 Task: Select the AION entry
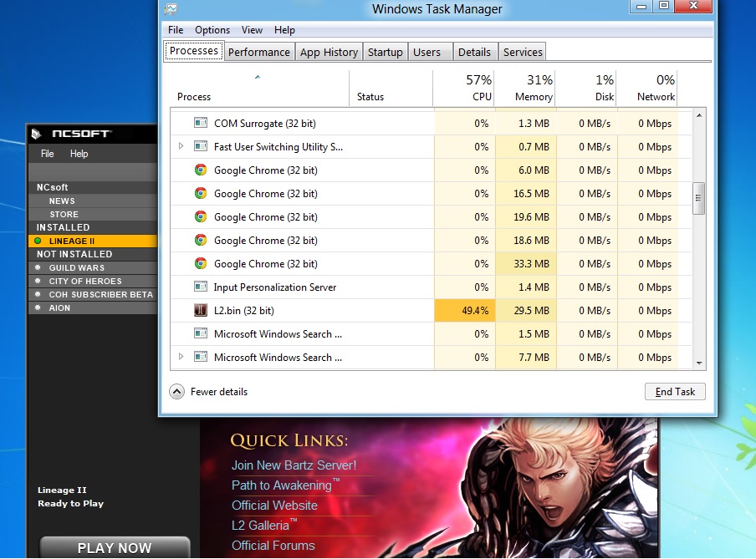(x=93, y=307)
